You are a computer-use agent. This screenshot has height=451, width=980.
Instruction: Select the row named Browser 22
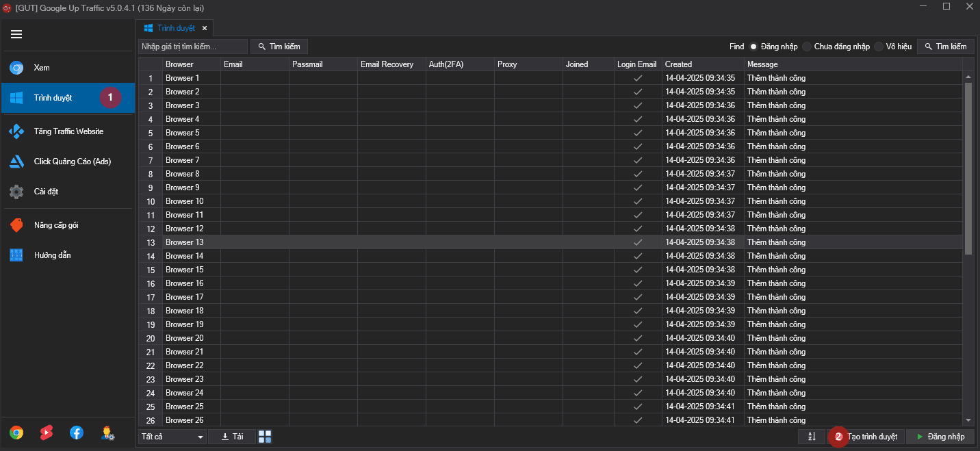point(551,365)
